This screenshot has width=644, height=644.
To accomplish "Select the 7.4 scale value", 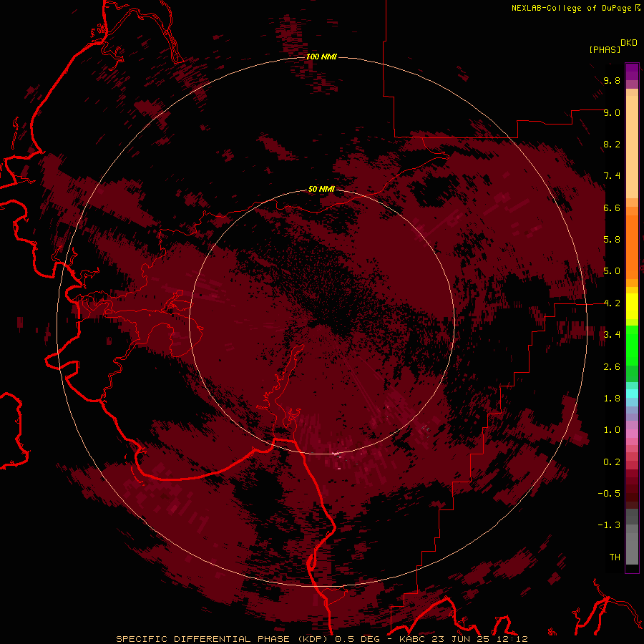I will (x=612, y=176).
